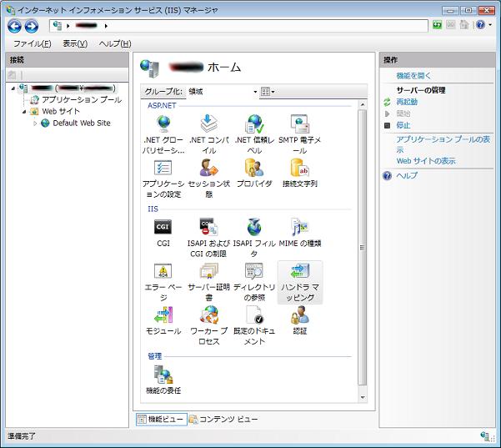The height and width of the screenshot is (448, 501).
Task: Click the 停止 action link
Action: [x=403, y=125]
